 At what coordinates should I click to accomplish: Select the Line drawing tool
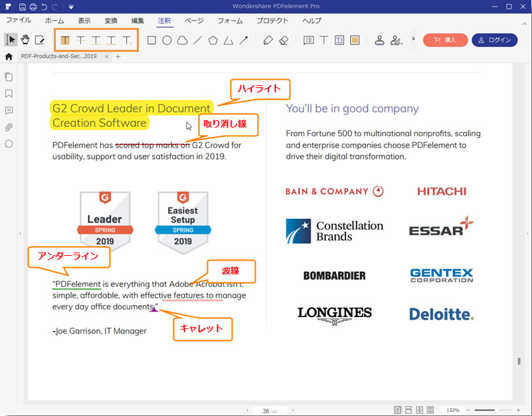[x=197, y=41]
